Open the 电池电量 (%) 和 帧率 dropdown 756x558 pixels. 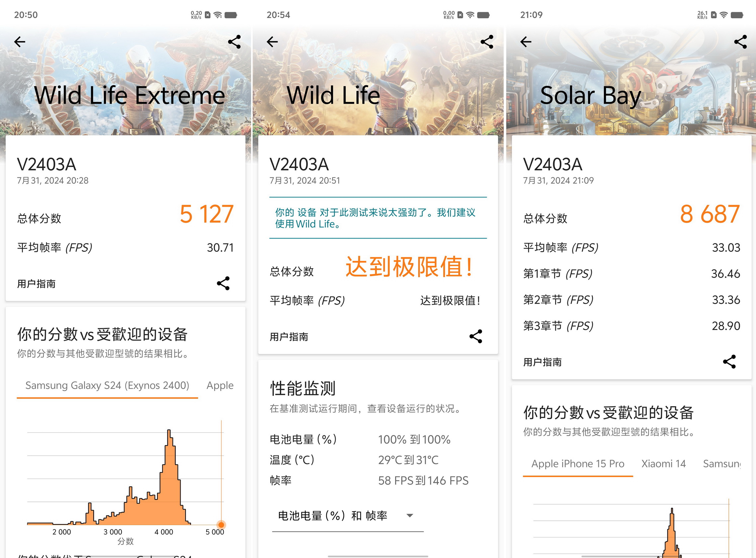click(x=348, y=516)
